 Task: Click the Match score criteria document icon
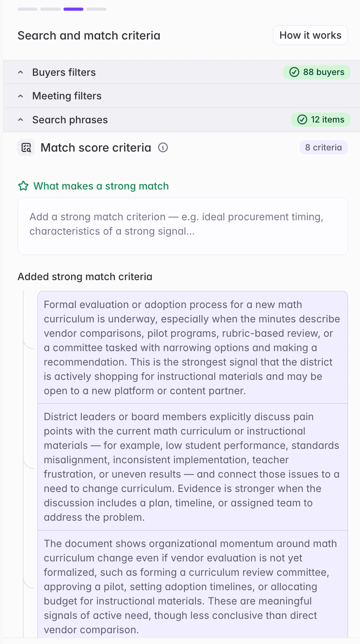coord(26,148)
